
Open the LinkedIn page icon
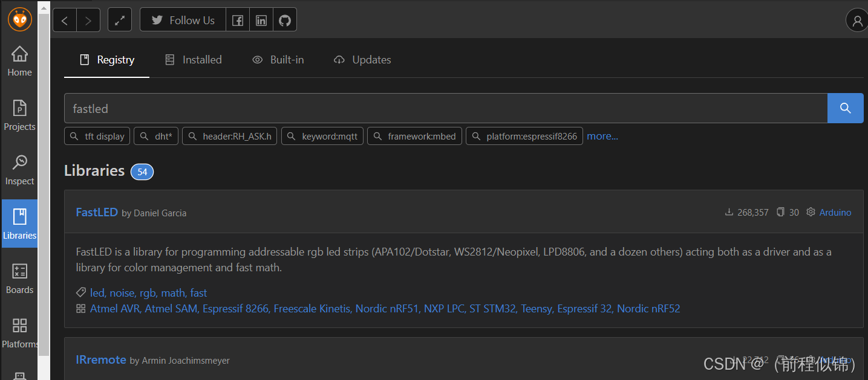click(261, 20)
